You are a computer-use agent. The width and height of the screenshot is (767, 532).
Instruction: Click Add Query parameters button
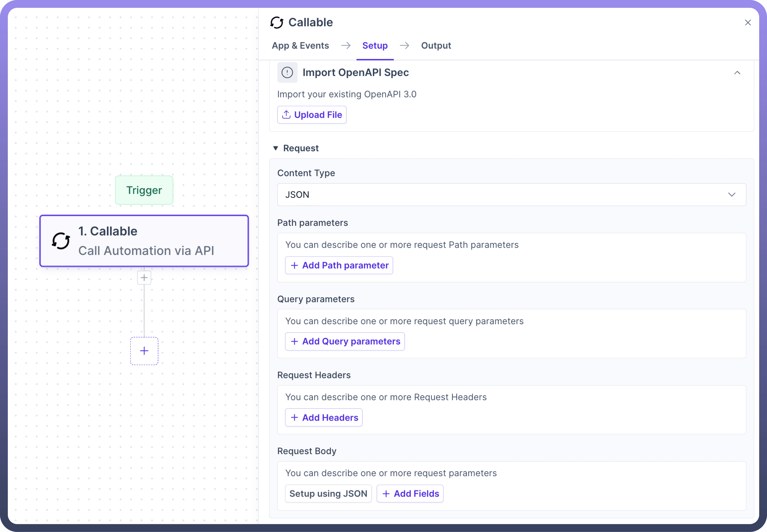(345, 341)
